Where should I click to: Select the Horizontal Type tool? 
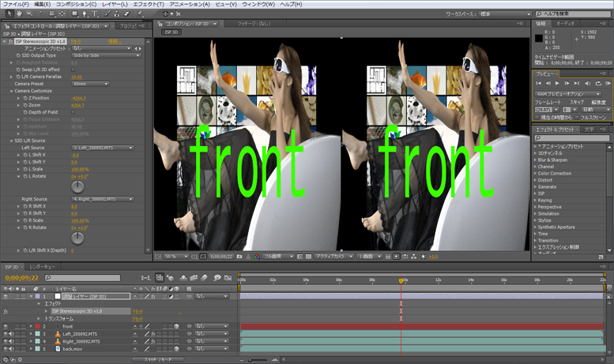(95, 13)
